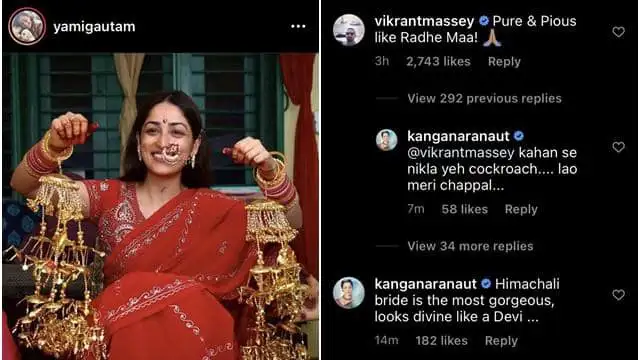Viewport: 640px width, 360px height.
Task: Open kanganaranaut's avatar on Himachali comment
Action: pyautogui.click(x=349, y=293)
